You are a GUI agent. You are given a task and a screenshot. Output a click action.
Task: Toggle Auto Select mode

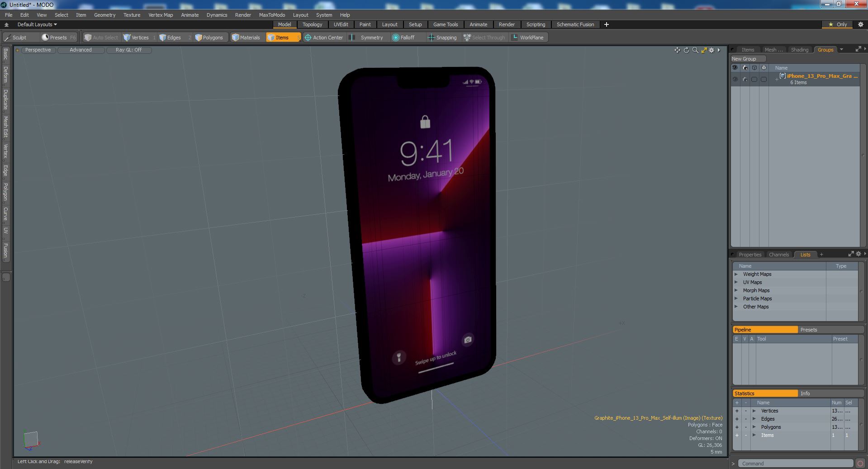click(x=101, y=38)
